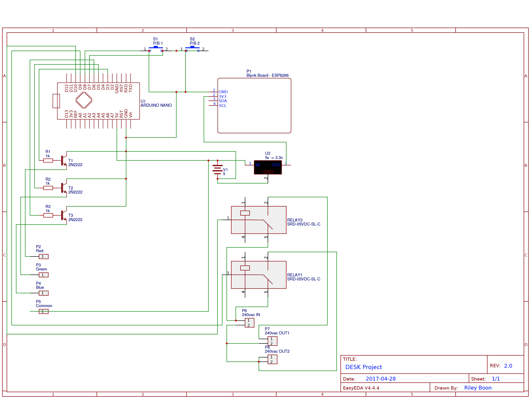Select the P6 240vac IN connector
This screenshot has width=532, height=400.
[x=250, y=323]
